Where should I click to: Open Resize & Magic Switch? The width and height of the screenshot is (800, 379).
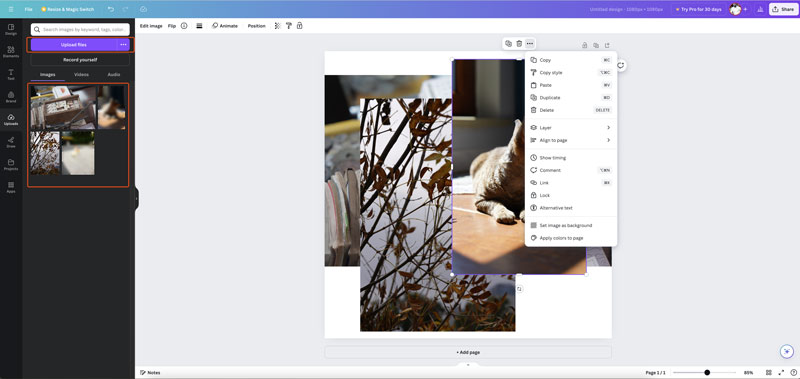tap(67, 9)
